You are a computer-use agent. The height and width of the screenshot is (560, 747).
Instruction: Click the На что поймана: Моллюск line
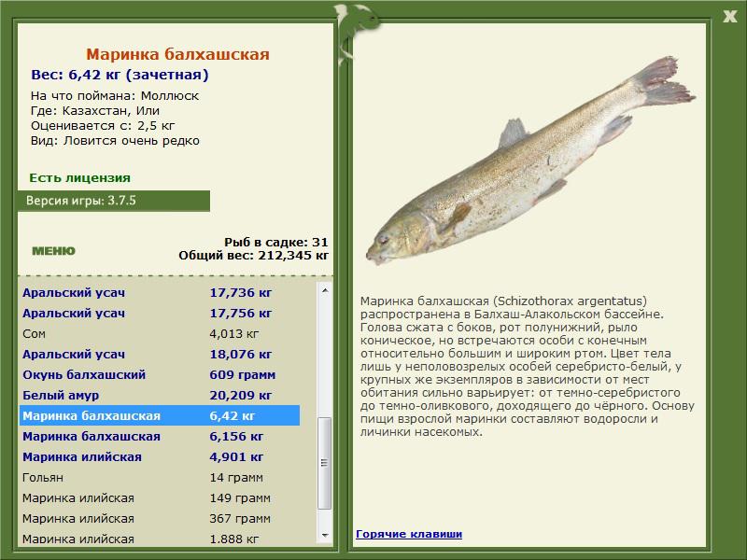click(115, 96)
